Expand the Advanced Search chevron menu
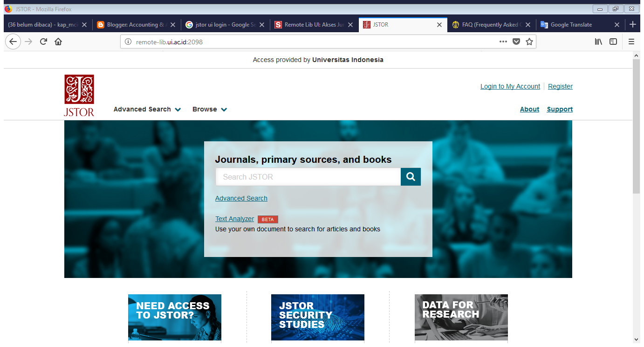 point(178,110)
